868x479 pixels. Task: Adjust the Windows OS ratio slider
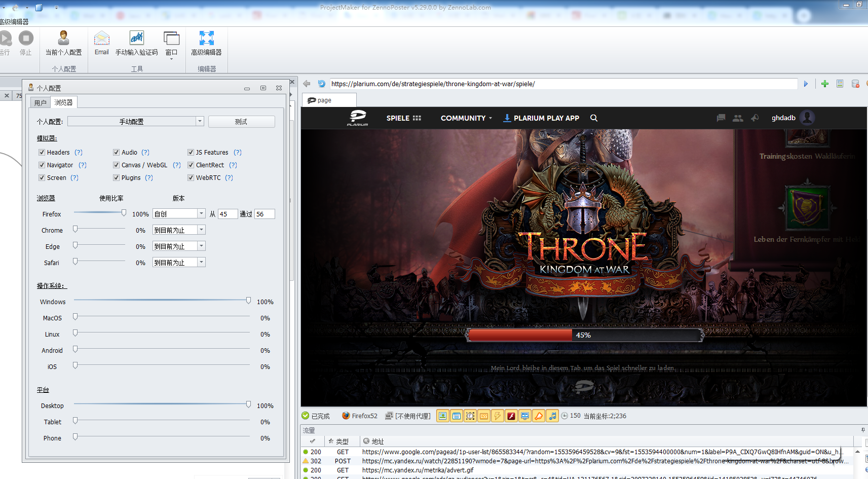(x=248, y=301)
